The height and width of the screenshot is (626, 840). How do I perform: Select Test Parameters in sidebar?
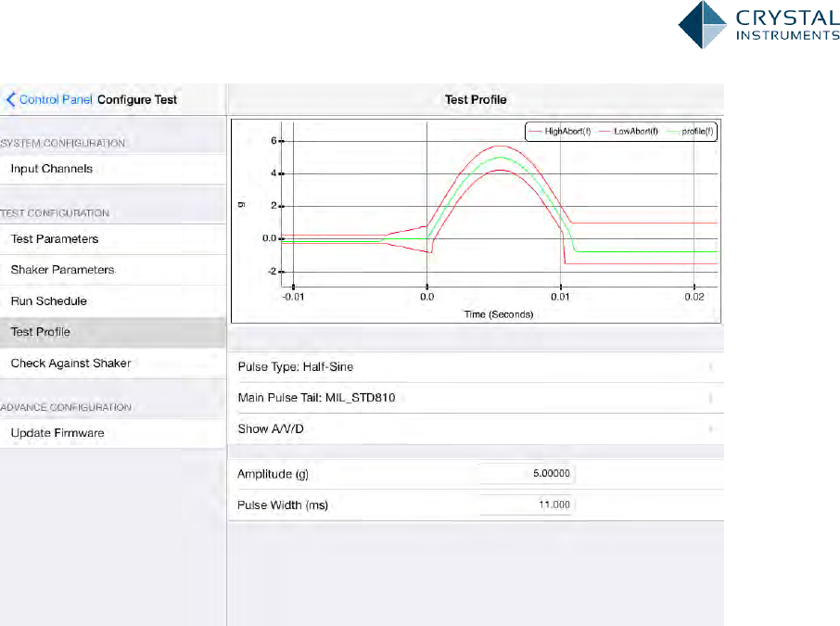coord(112,239)
